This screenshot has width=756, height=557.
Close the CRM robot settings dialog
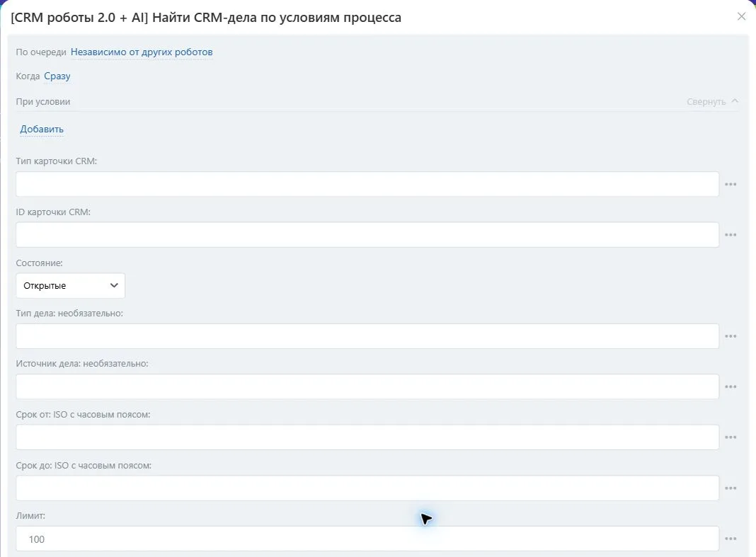tap(742, 16)
